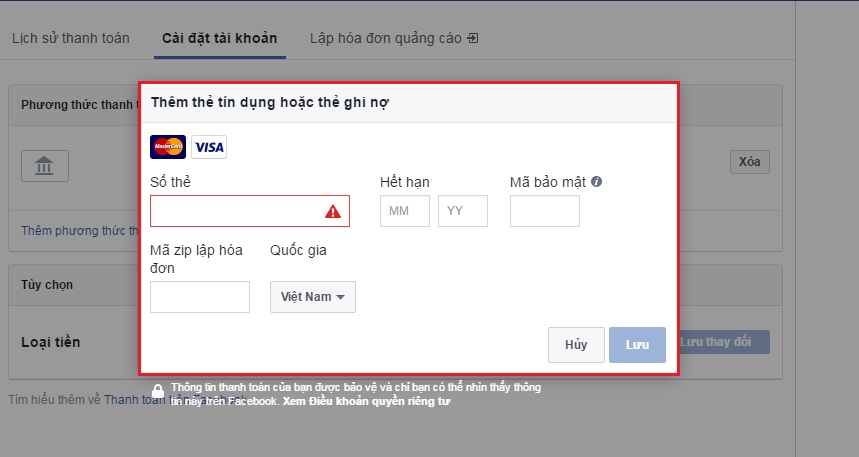This screenshot has width=859, height=457.
Task: Click the Xóa button for payment method
Action: click(x=749, y=162)
